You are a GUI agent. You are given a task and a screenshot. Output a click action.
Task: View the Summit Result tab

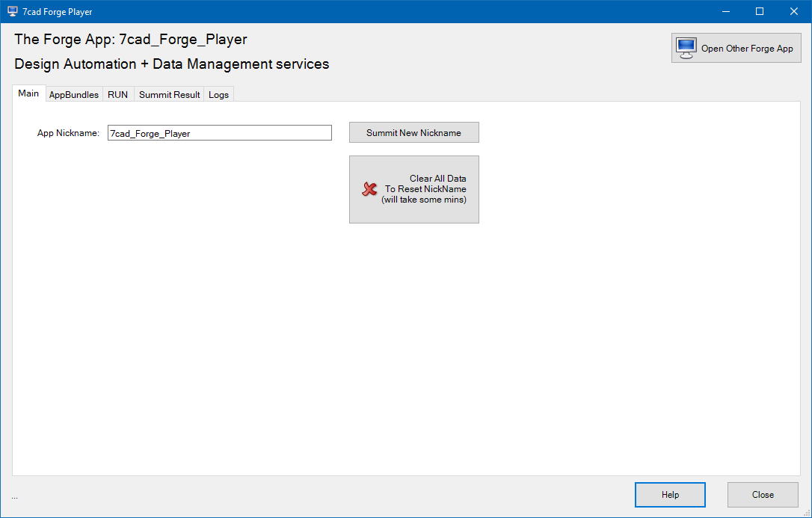click(169, 95)
